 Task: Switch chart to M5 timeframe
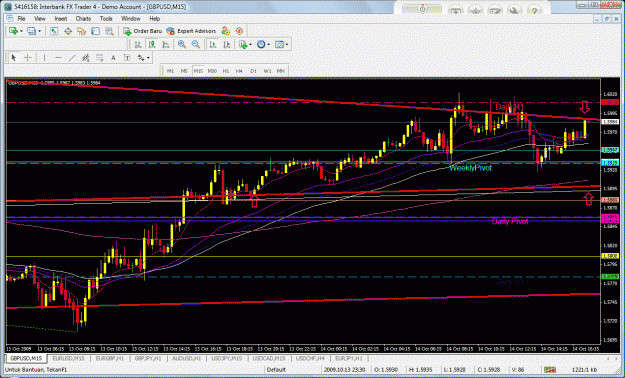(x=184, y=71)
